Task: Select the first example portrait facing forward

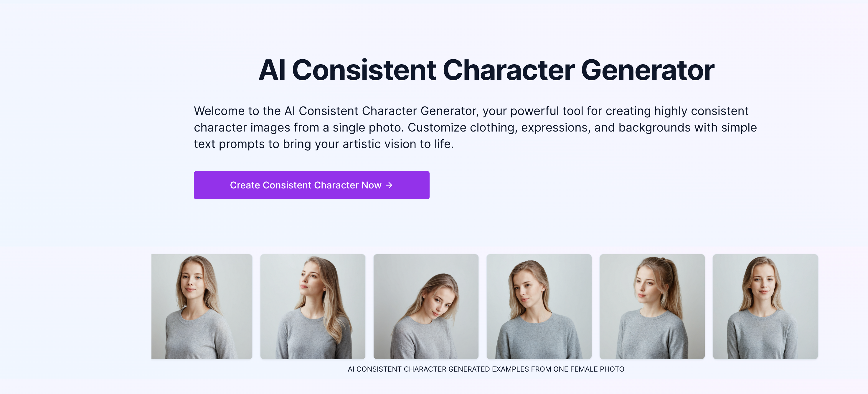Action: click(202, 306)
